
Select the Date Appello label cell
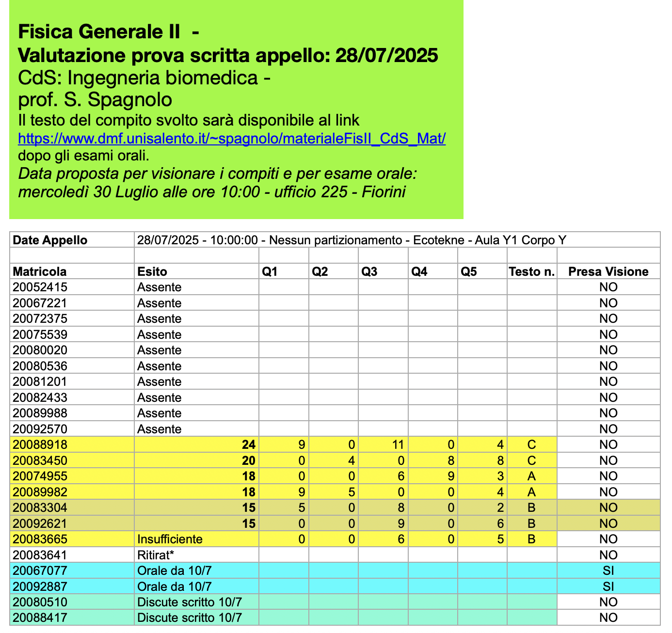pos(50,240)
